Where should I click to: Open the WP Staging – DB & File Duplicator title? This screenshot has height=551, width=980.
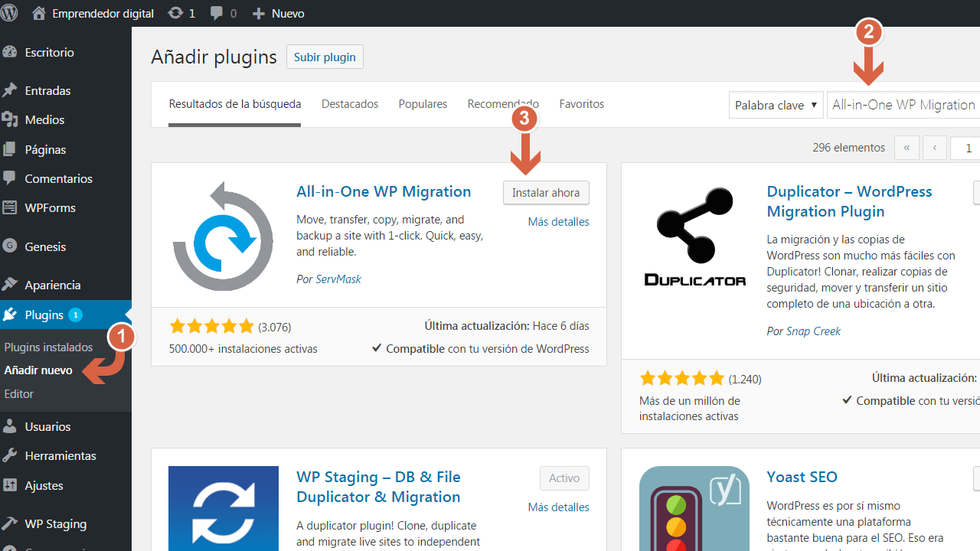click(378, 487)
